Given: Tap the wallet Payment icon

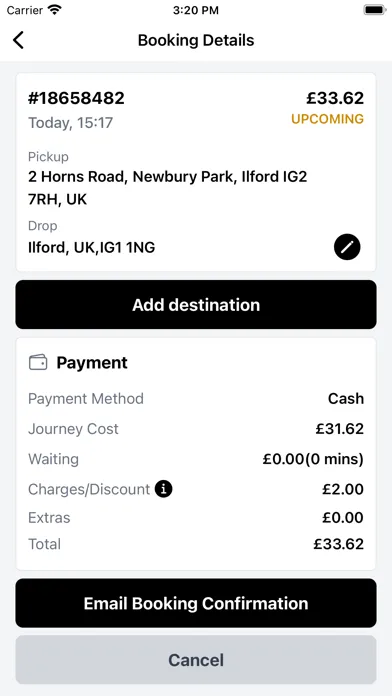Looking at the screenshot, I should point(38,363).
